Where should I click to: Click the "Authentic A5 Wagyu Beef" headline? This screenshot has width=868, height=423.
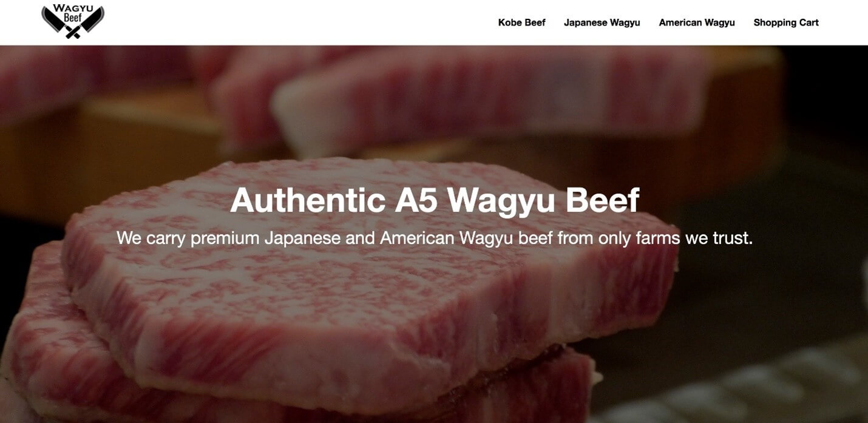click(435, 200)
